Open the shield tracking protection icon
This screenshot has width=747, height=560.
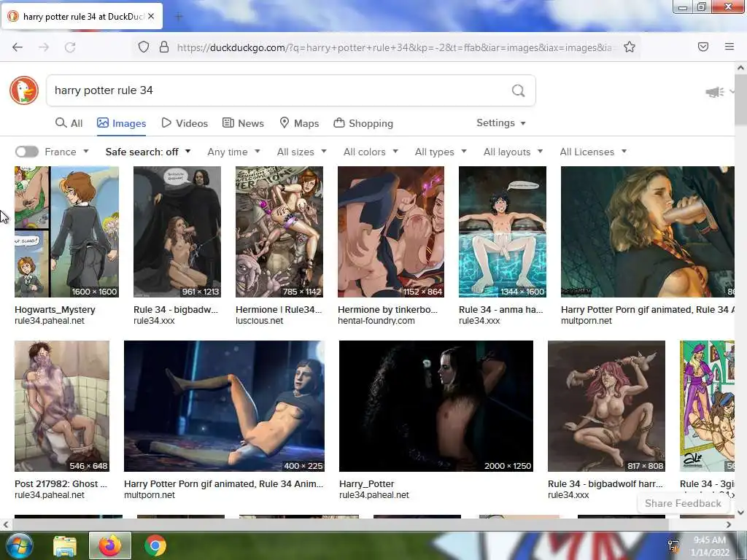click(x=144, y=47)
